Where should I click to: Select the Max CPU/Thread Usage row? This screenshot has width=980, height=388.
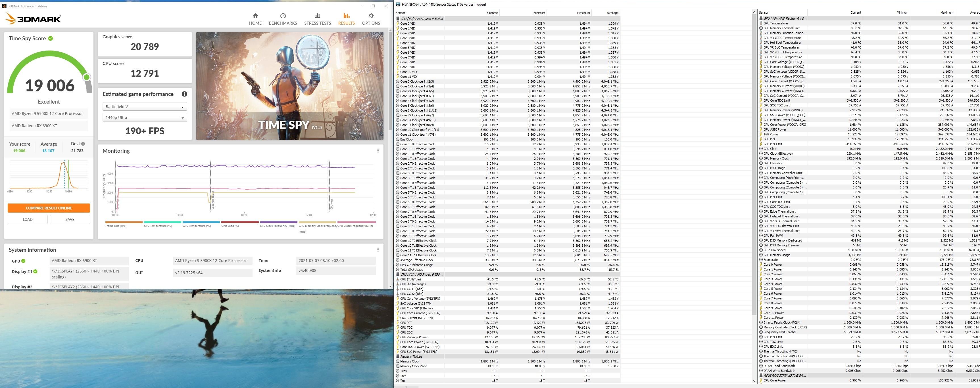(508, 265)
